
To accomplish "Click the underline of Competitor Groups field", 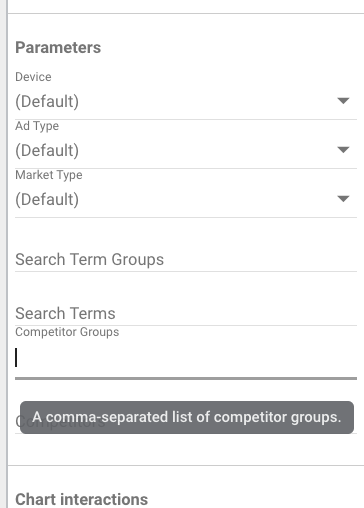I will [186, 379].
